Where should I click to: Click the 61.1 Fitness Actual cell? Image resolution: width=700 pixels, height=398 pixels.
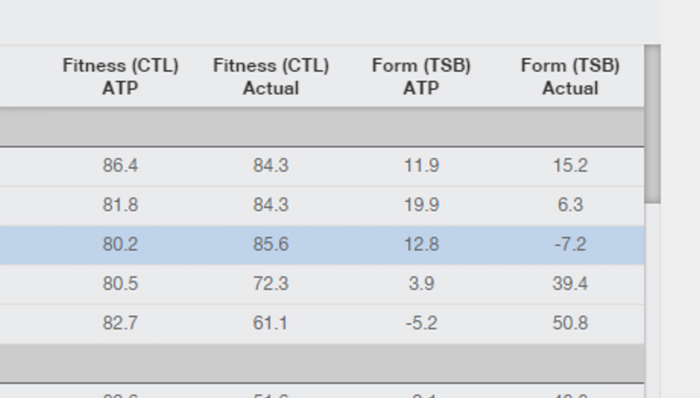pos(271,323)
